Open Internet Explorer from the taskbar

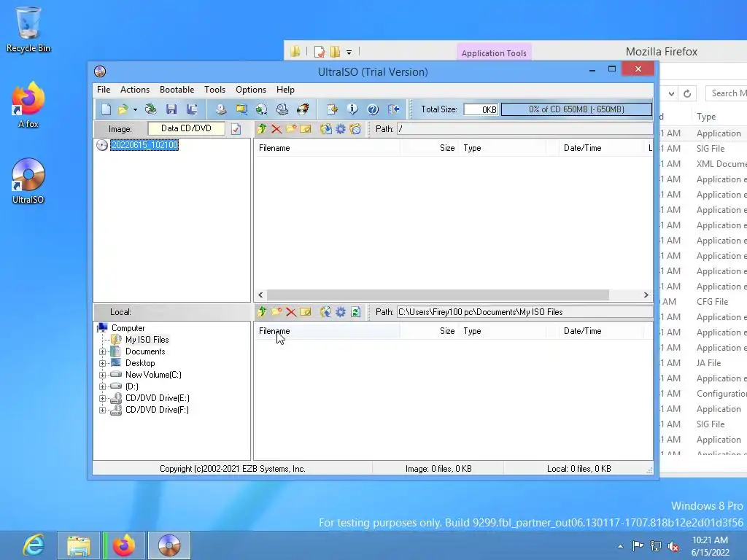point(34,545)
